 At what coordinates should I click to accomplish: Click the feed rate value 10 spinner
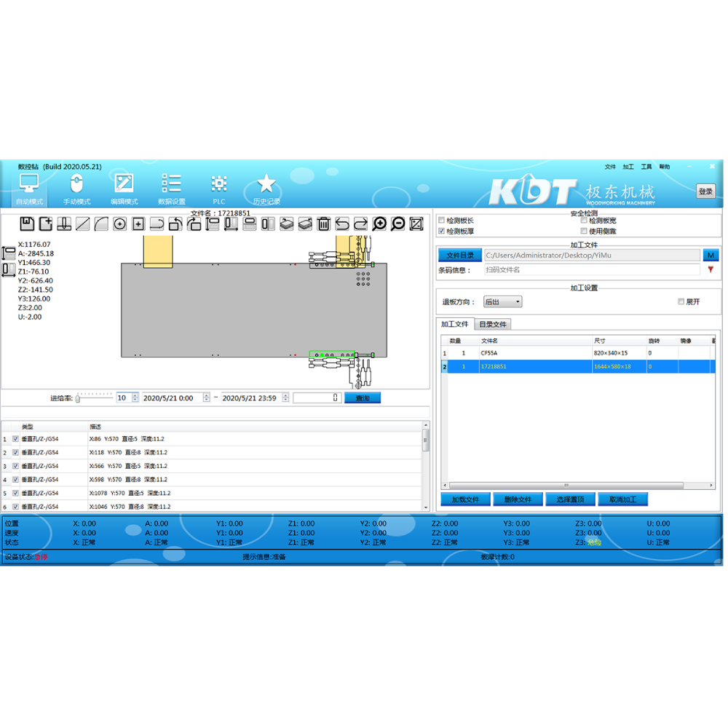coord(133,398)
